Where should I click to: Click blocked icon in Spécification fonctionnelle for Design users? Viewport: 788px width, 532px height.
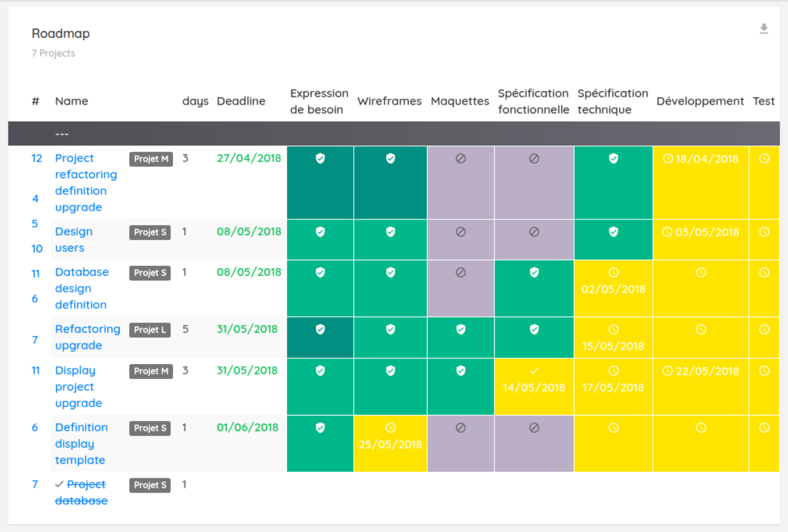pyautogui.click(x=534, y=232)
